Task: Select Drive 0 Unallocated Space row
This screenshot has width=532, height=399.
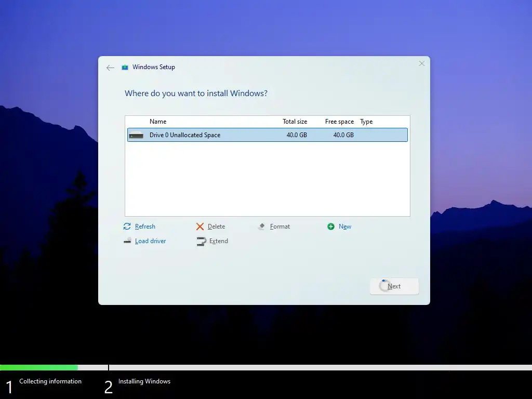Action: point(268,135)
